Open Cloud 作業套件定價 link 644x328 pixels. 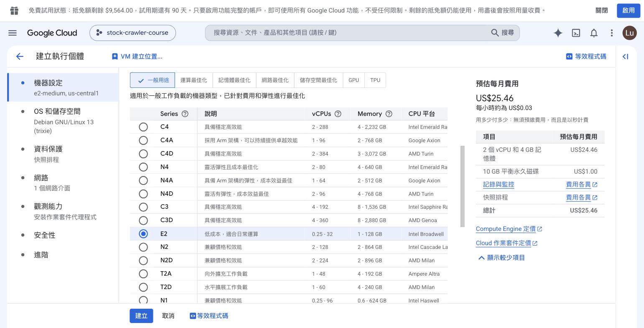coord(507,243)
